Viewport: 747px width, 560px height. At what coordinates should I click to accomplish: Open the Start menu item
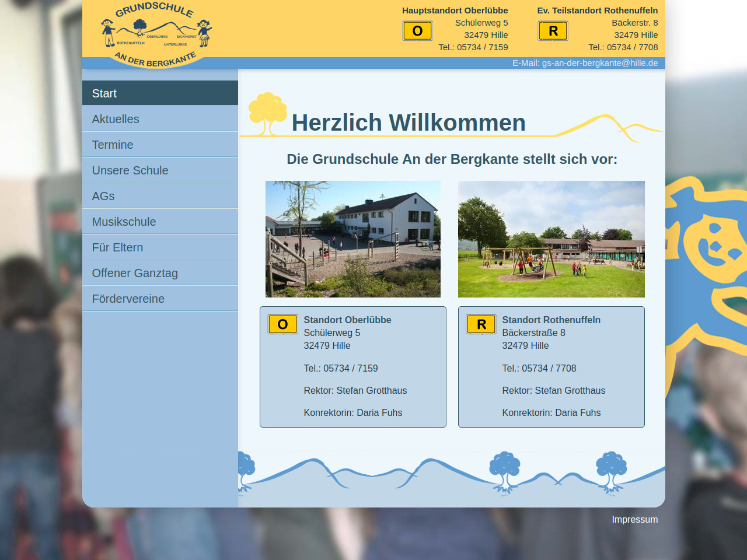160,93
